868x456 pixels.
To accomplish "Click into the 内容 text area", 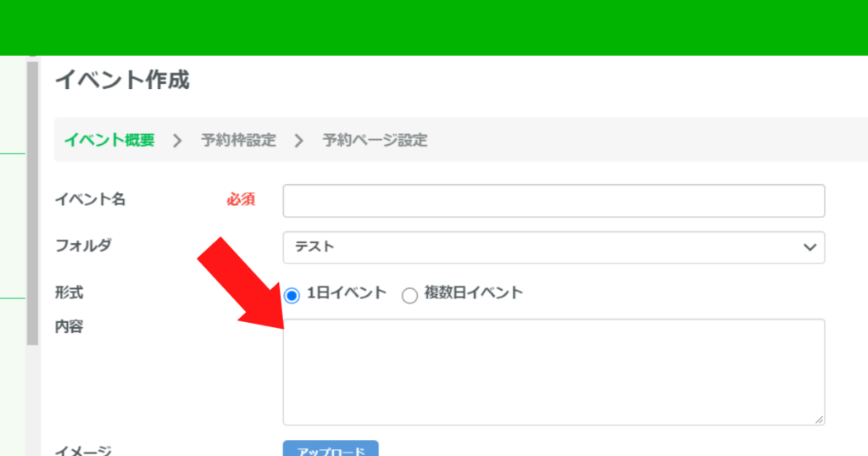I will coord(554,372).
